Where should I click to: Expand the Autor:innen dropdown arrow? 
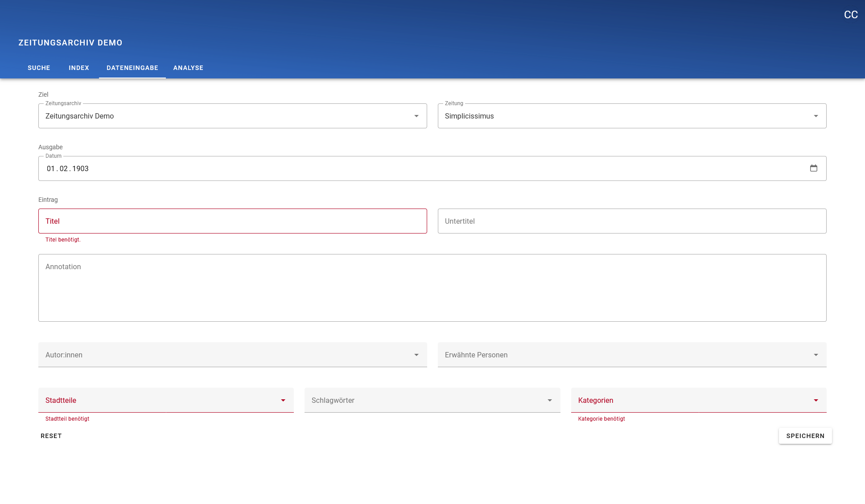pyautogui.click(x=416, y=355)
